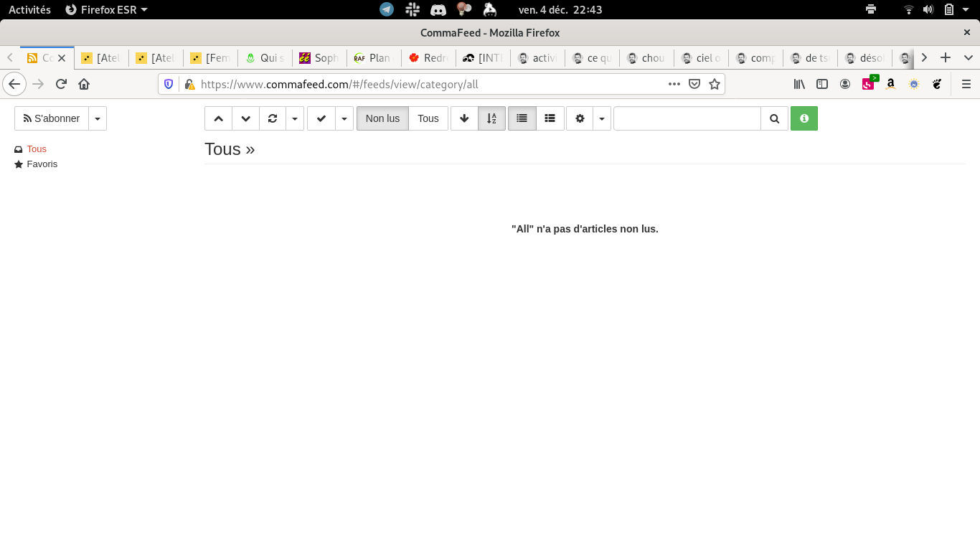The height and width of the screenshot is (551, 980).
Task: Go back with Firefox back arrow
Action: click(x=14, y=84)
